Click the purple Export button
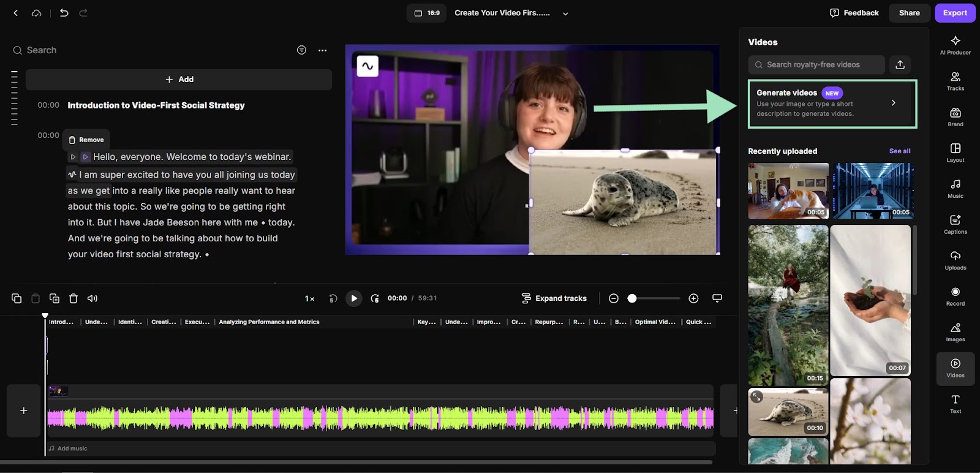 click(954, 13)
